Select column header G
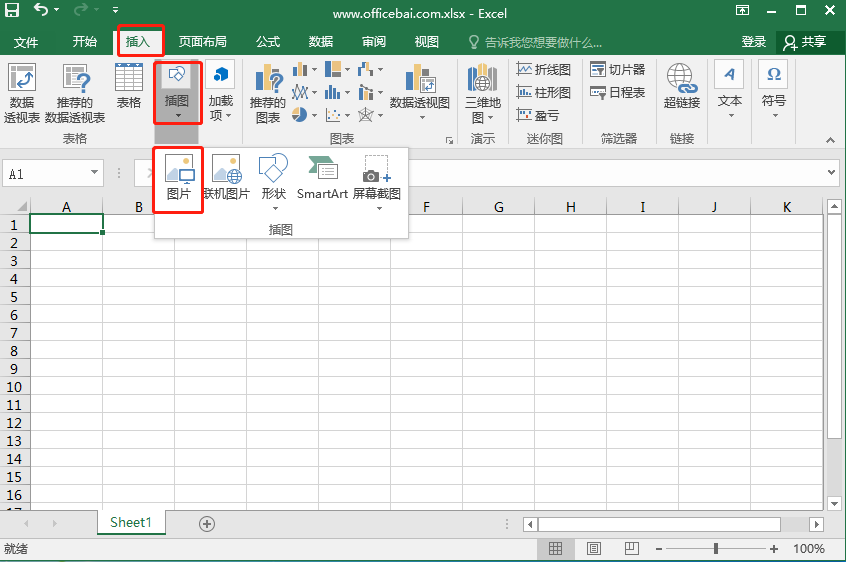Viewport: 846px width, 562px height. (x=499, y=207)
